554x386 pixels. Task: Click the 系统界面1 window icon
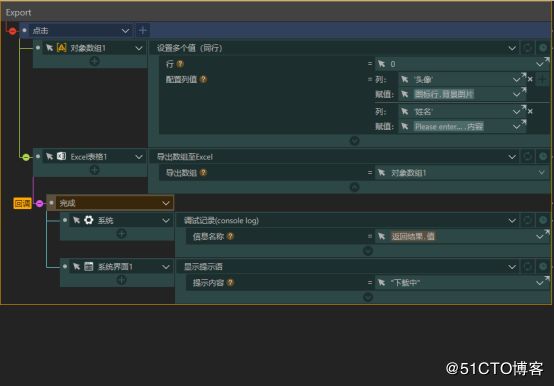tap(89, 266)
